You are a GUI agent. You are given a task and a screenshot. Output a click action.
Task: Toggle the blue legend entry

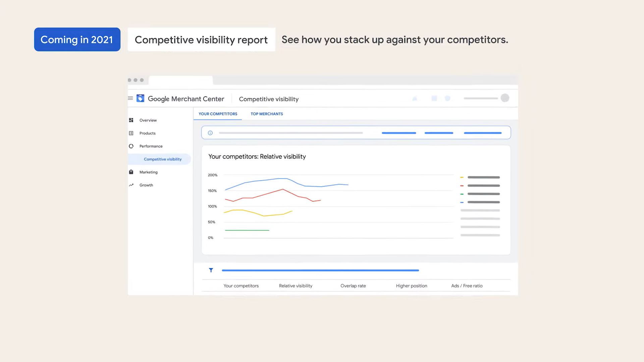480,202
